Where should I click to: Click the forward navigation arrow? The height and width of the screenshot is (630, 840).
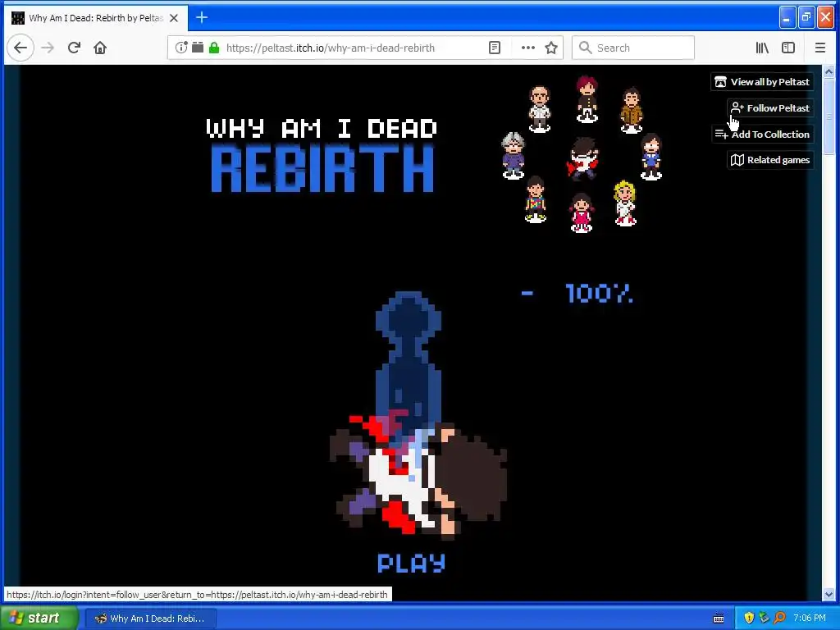[48, 48]
